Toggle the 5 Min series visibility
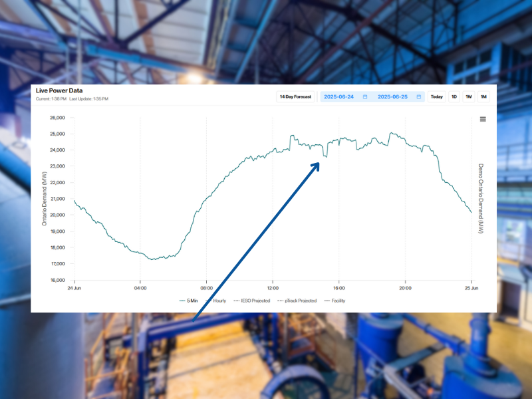Viewport: 532px width, 399px height. 193,301
